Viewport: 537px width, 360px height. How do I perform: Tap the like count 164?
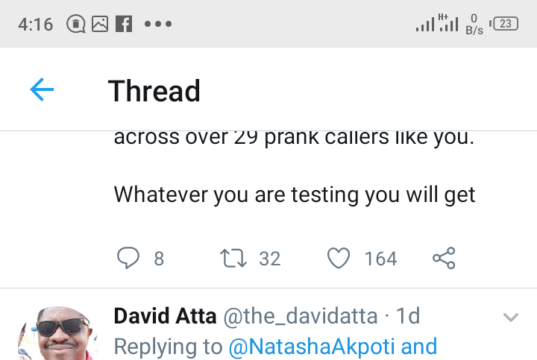point(381,259)
